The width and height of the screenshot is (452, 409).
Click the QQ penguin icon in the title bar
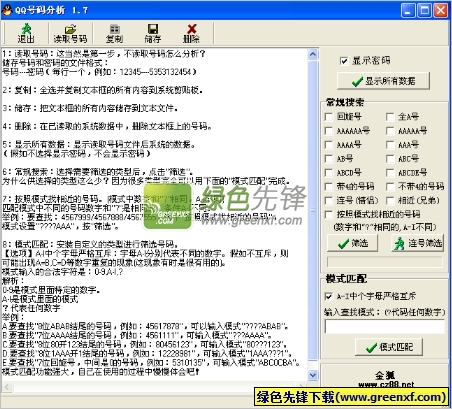pyautogui.click(x=7, y=10)
